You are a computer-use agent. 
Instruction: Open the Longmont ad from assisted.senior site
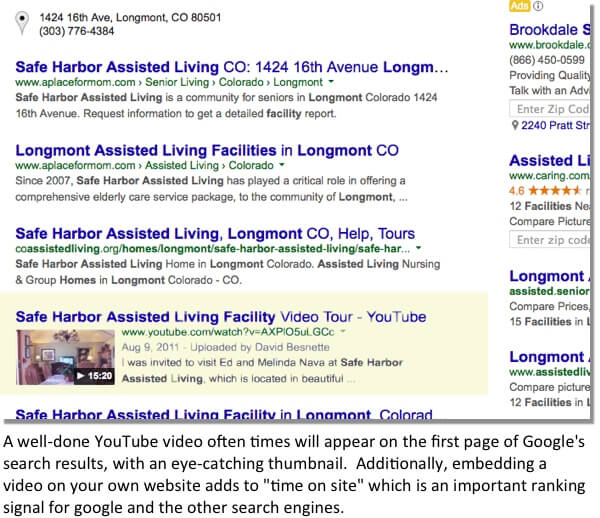pos(549,276)
